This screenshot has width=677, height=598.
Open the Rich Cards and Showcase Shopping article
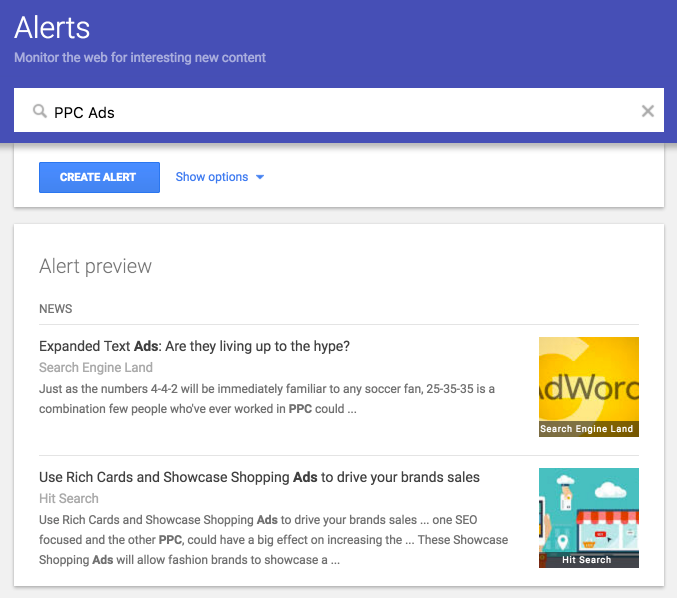[x=259, y=477]
